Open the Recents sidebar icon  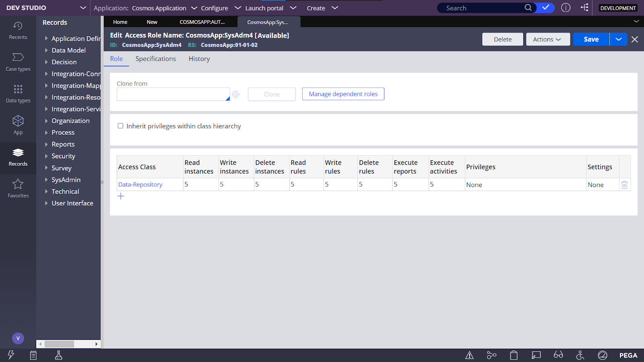click(x=18, y=31)
